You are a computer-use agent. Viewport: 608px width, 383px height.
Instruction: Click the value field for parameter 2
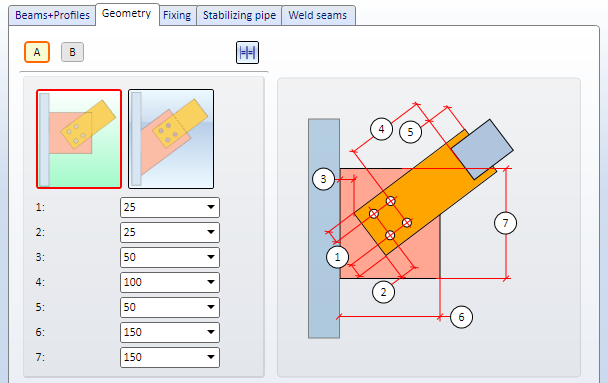[x=170, y=232]
